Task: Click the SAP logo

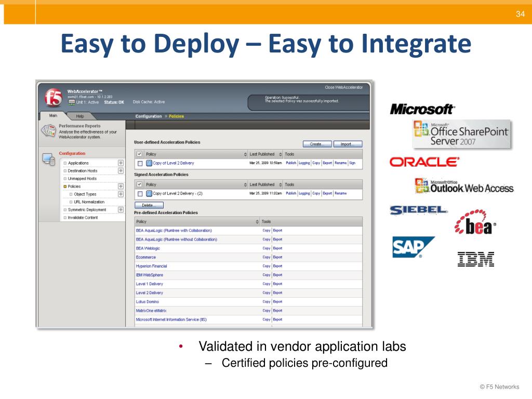Action: (x=413, y=247)
